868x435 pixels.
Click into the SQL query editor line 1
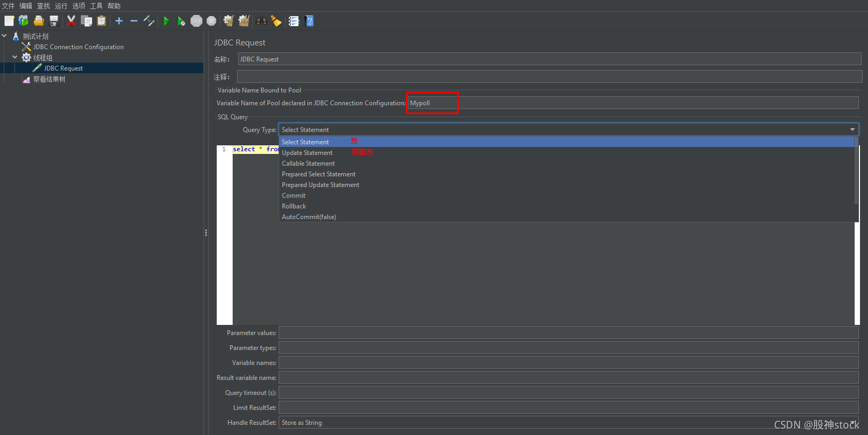point(255,149)
